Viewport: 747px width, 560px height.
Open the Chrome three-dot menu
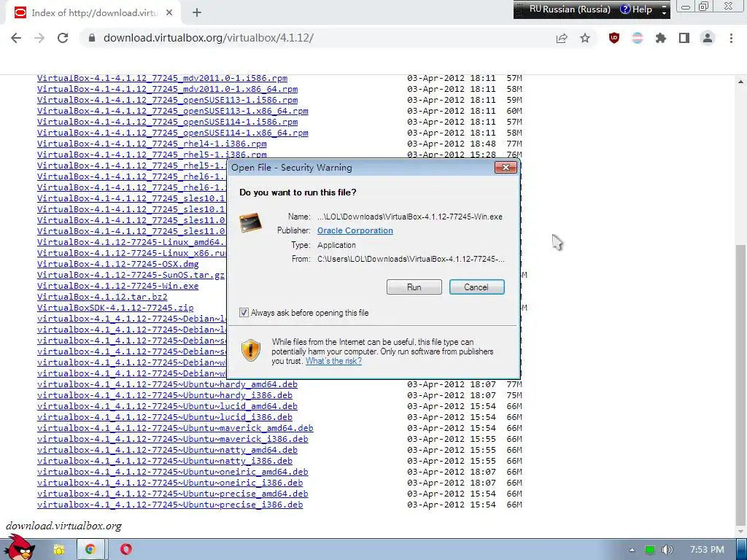coord(731,38)
